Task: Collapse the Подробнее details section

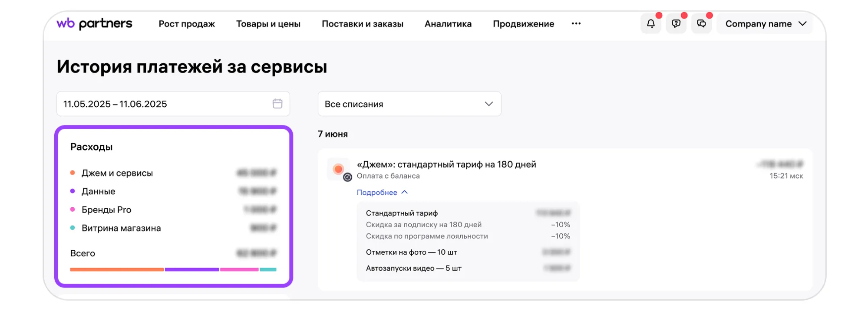Action: click(382, 192)
